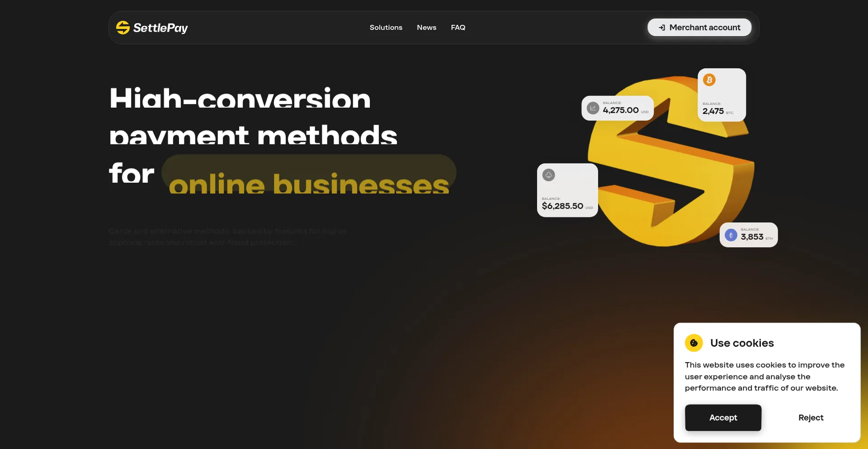Viewport: 868px width, 449px height.
Task: Select the chart icon beside 4,275.00
Action: pos(593,108)
